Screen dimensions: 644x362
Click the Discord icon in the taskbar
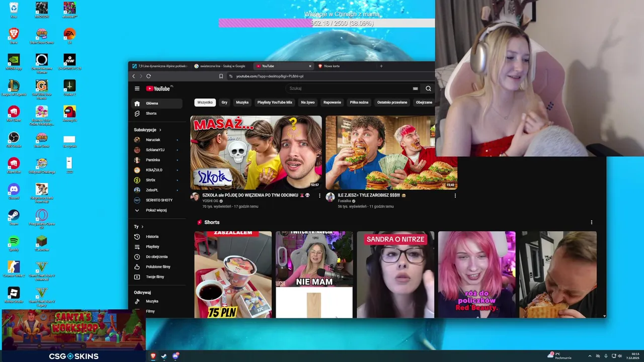click(175, 356)
